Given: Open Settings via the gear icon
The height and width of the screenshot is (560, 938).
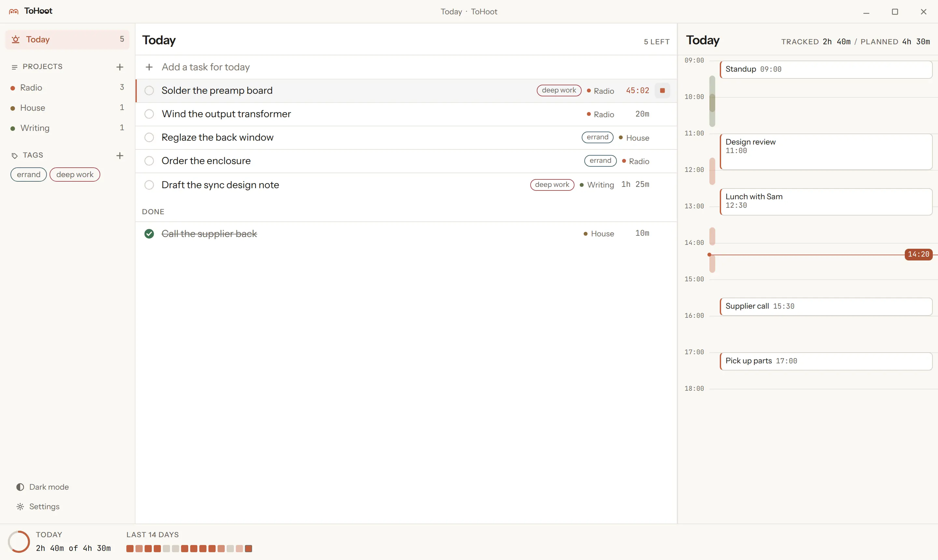Looking at the screenshot, I should (20, 507).
